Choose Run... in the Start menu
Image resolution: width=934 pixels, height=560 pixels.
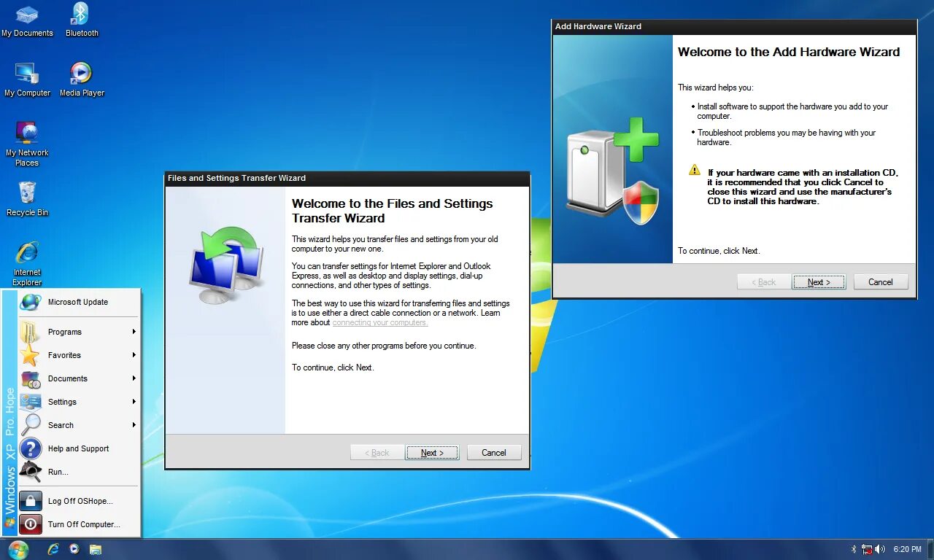[79, 472]
